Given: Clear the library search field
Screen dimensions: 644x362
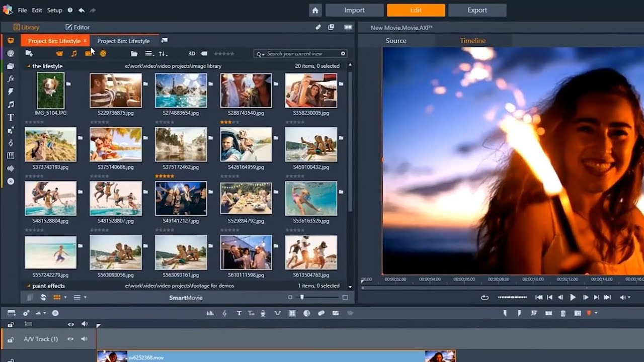Looking at the screenshot, I should pyautogui.click(x=343, y=53).
